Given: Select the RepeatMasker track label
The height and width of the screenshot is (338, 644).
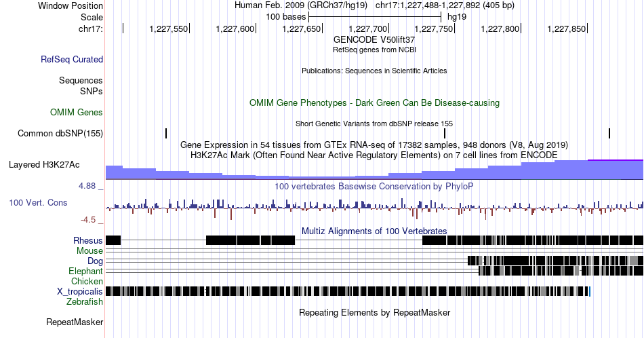Looking at the screenshot, I should pyautogui.click(x=75, y=322).
